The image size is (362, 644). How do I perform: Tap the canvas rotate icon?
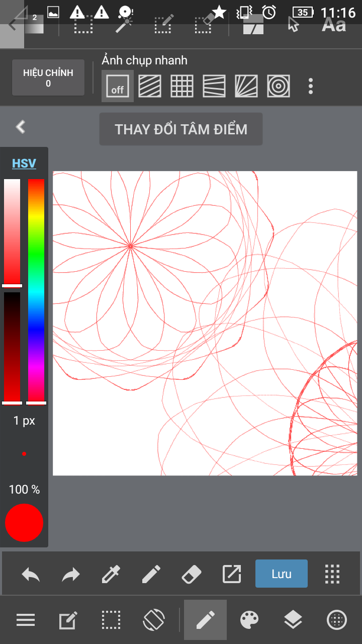pyautogui.click(x=154, y=620)
